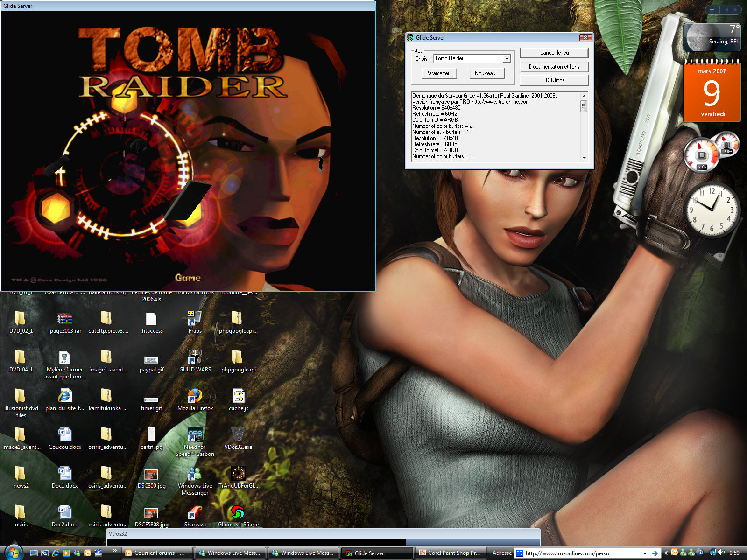Open the Windows Start orb
747x560 pixels.
(13, 553)
